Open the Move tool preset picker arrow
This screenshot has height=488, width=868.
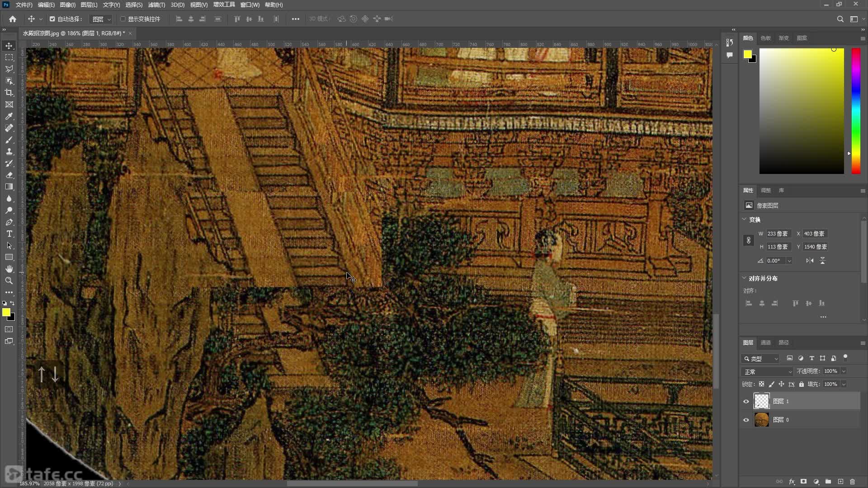(41, 19)
